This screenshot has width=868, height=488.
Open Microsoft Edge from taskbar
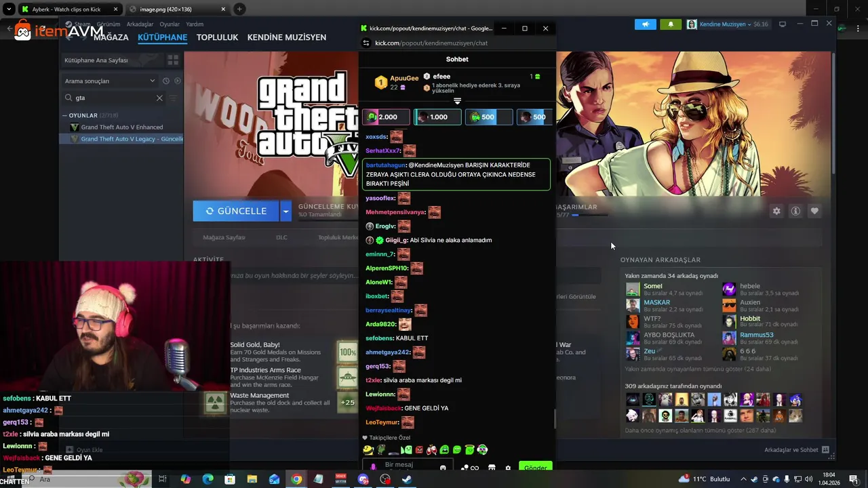pos(208,479)
